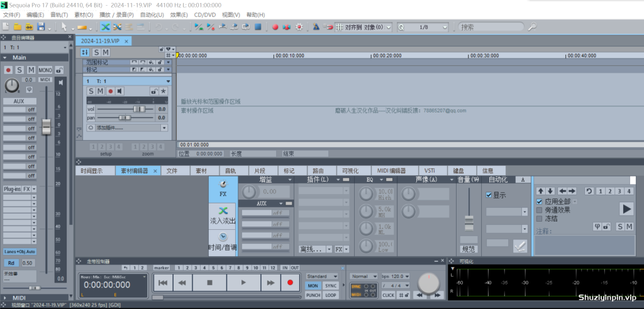This screenshot has height=309, width=644.
Task: Open the 自动化(U) menu
Action: pyautogui.click(x=152, y=15)
